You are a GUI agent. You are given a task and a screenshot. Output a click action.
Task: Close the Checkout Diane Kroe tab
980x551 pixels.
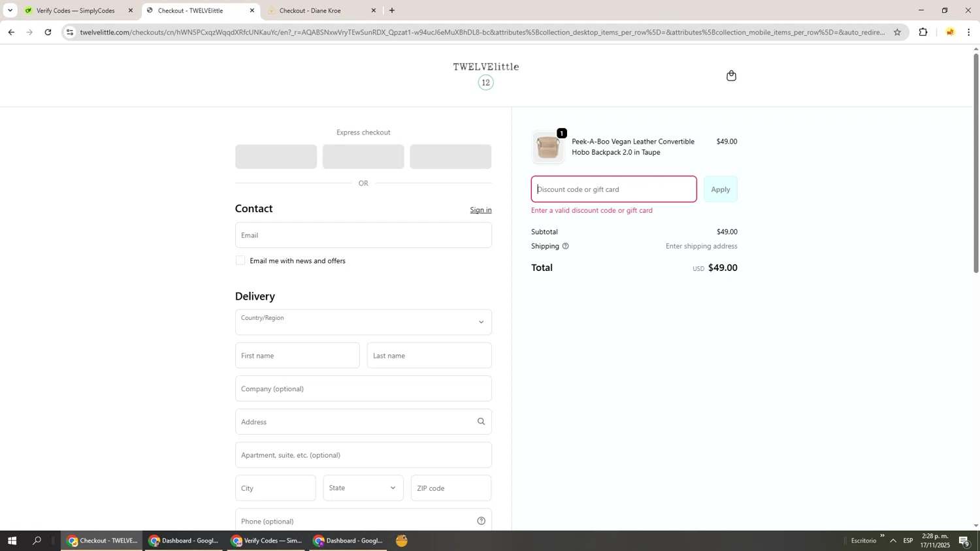pyautogui.click(x=374, y=10)
